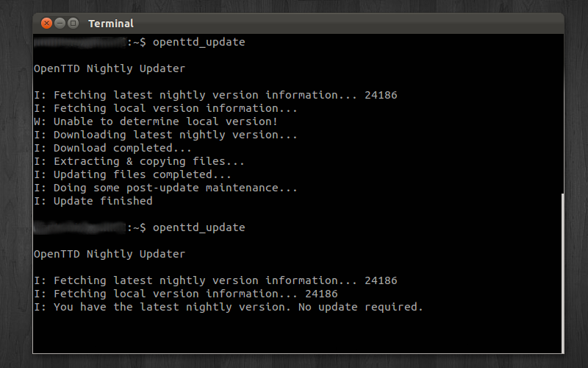Image resolution: width=588 pixels, height=368 pixels.
Task: Click the 'Update finished' line
Action: (x=93, y=201)
